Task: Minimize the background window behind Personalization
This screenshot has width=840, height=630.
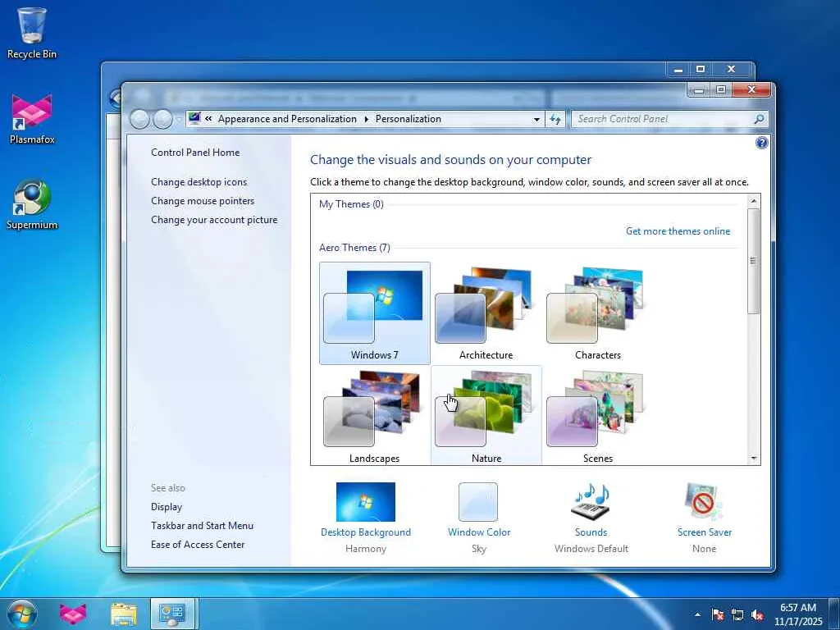Action: (678, 69)
